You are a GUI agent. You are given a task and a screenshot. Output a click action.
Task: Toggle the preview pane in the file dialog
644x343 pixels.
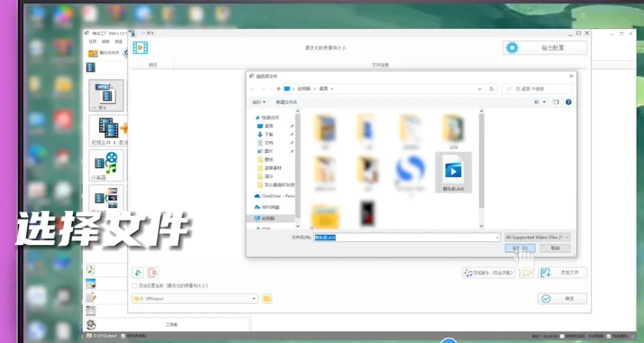click(x=555, y=102)
